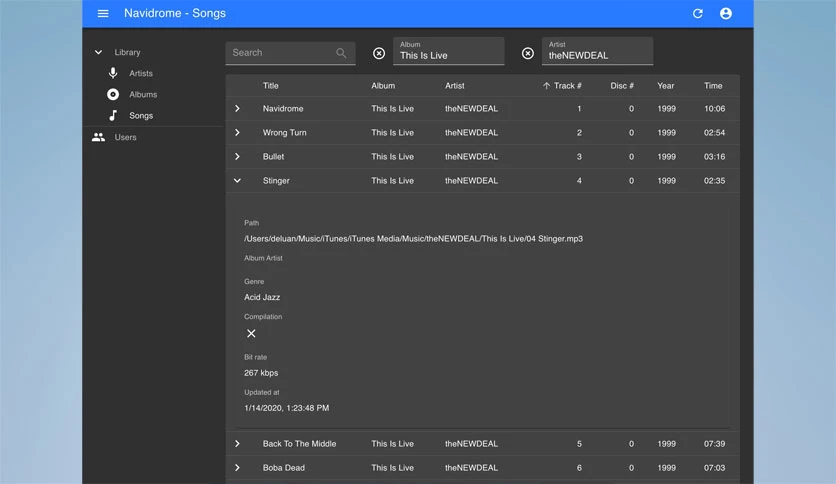This screenshot has height=484, width=836.
Task: Remove the Album filter with X icon
Action: [379, 53]
